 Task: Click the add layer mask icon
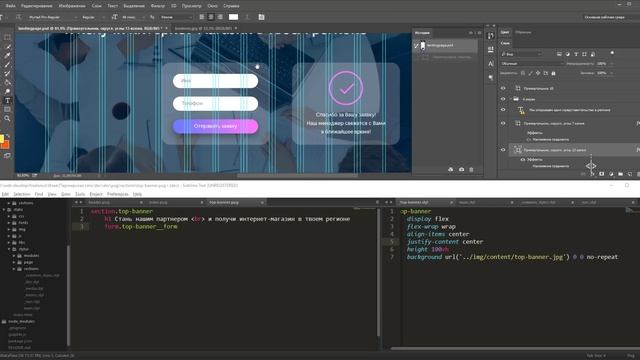(602, 174)
